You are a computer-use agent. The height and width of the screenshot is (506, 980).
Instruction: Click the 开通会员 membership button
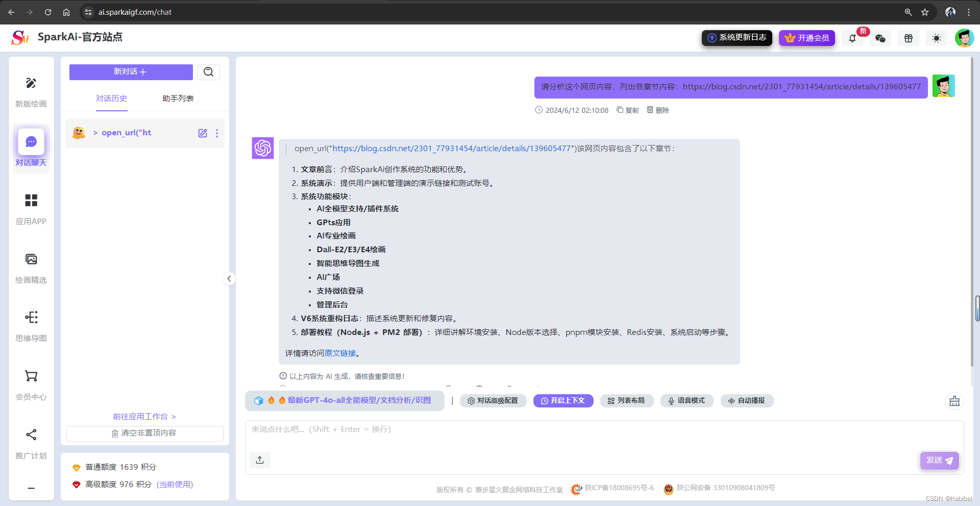click(x=807, y=38)
